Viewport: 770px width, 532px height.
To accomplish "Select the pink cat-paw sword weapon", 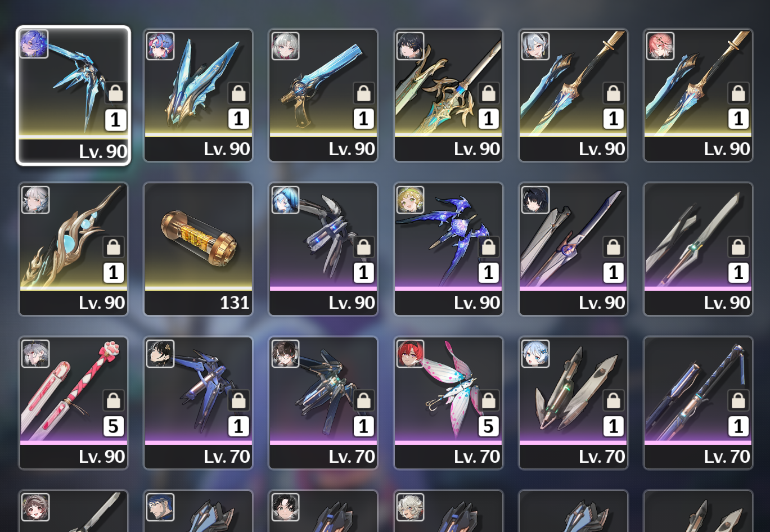I will (x=73, y=403).
